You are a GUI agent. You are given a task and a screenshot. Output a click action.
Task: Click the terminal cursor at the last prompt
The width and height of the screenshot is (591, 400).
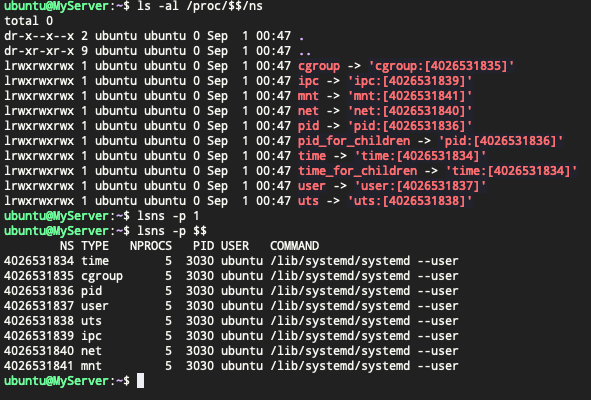pos(140,381)
